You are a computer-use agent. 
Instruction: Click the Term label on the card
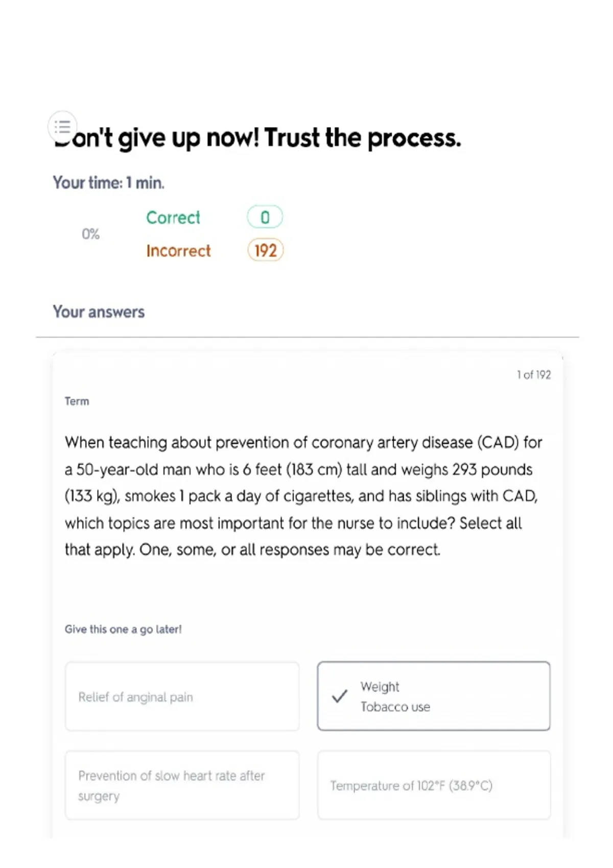coord(77,401)
